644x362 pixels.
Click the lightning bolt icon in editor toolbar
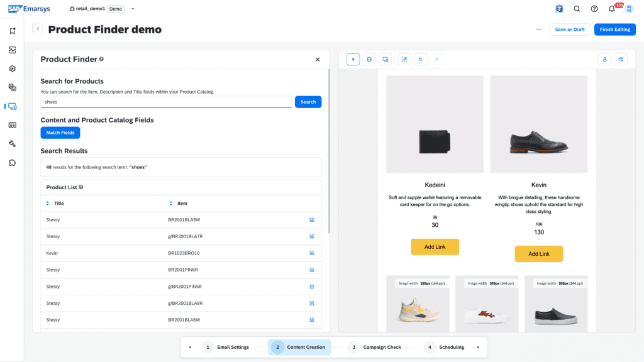(353, 59)
